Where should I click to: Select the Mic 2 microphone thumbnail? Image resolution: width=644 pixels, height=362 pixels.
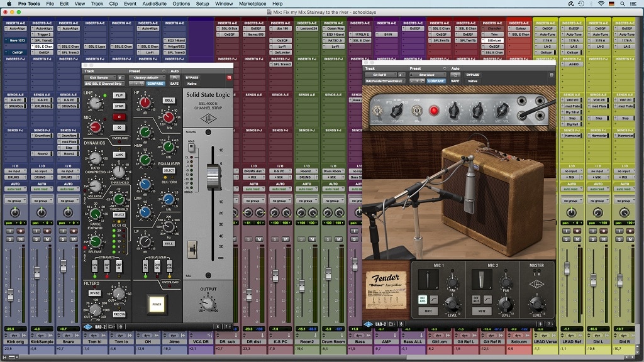pyautogui.click(x=481, y=280)
